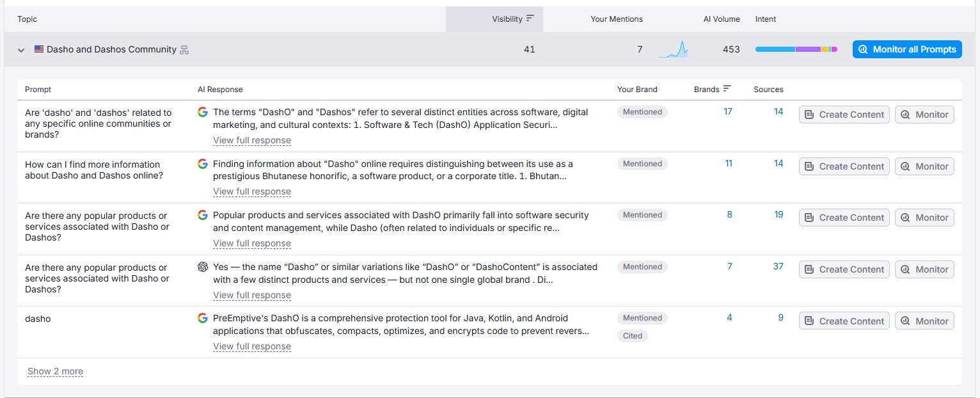Click the topic cluster icon next to Dasho and Dashos Community
This screenshot has height=398, width=980.
[x=184, y=49]
